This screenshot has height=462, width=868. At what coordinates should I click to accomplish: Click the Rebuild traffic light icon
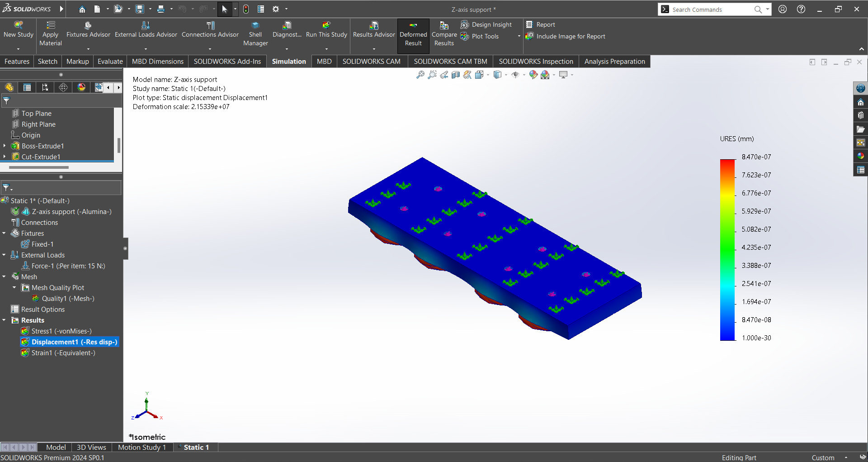click(246, 9)
